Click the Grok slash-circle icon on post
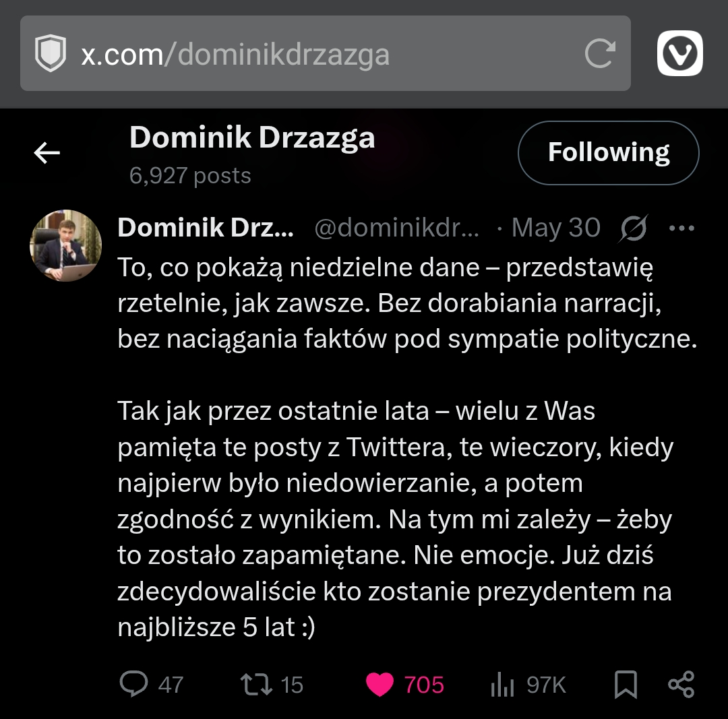The width and height of the screenshot is (728, 719). [633, 228]
